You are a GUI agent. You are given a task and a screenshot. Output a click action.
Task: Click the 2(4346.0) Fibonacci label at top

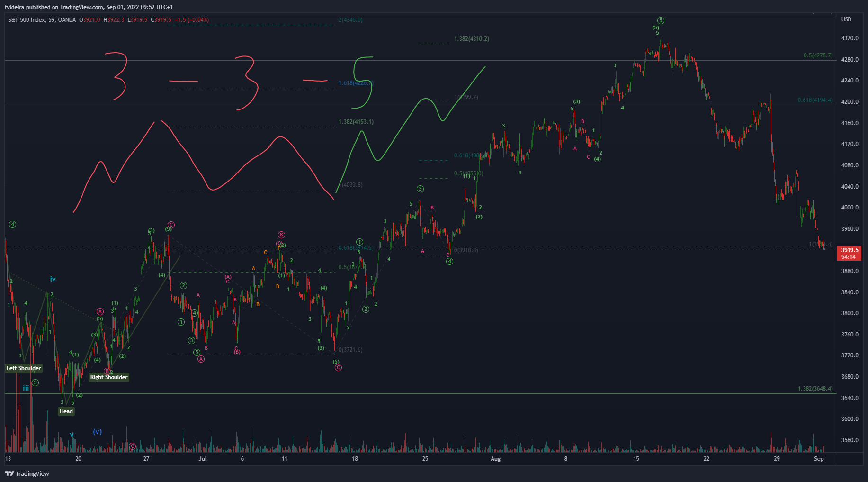pos(350,20)
